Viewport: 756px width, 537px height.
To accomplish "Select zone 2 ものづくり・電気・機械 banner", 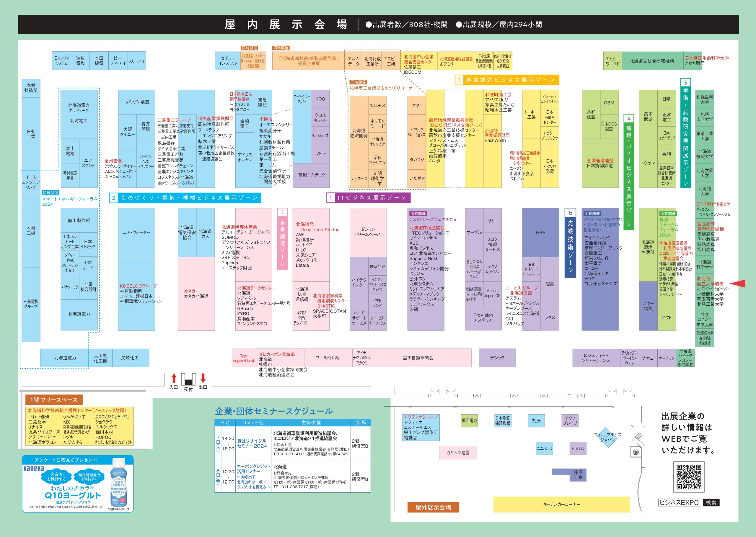I will 185,198.
